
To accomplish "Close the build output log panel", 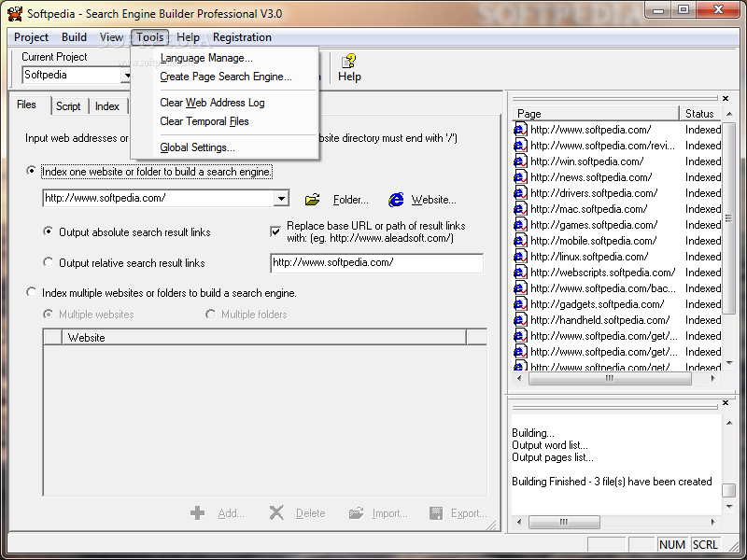I will pos(726,403).
